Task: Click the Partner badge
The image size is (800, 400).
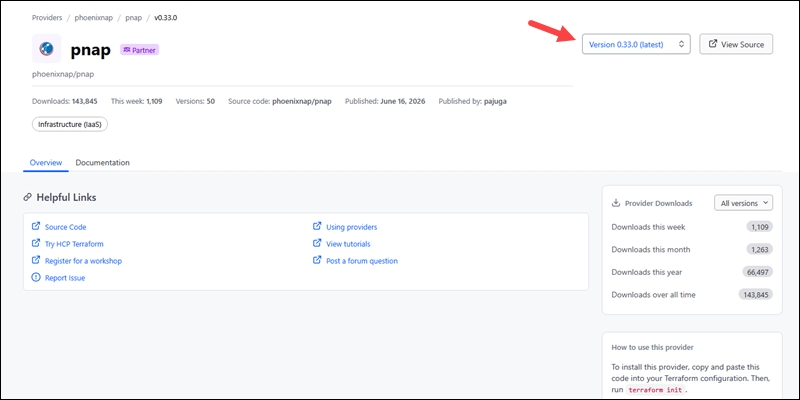Action: 139,50
